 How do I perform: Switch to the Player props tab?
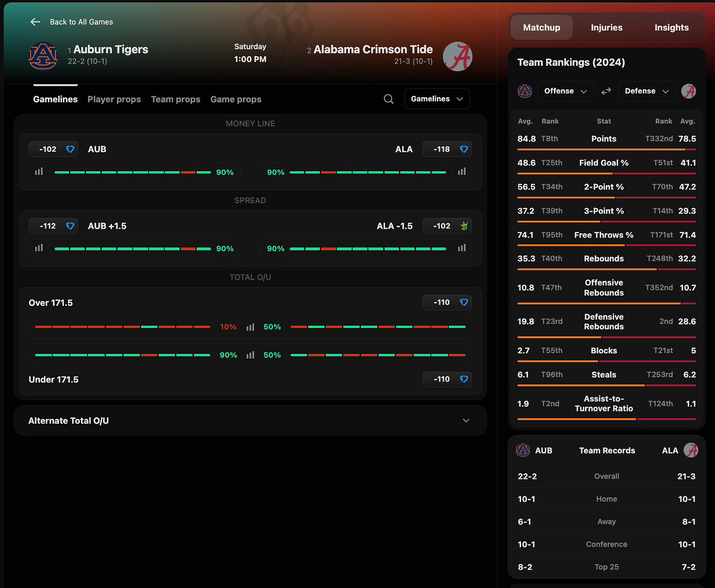114,99
